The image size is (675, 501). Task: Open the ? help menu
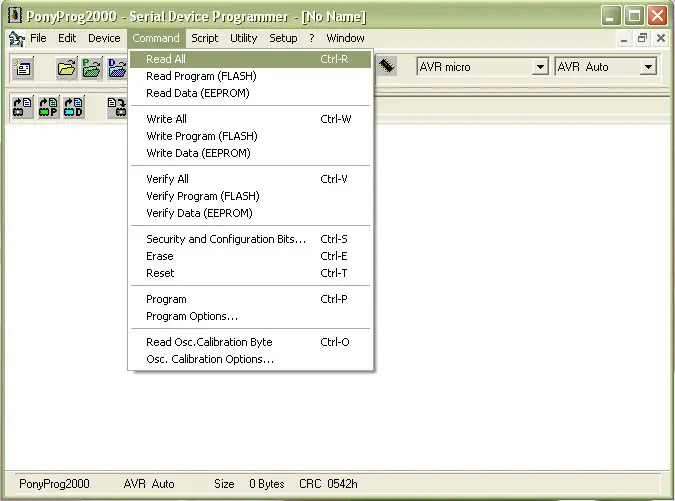312,38
